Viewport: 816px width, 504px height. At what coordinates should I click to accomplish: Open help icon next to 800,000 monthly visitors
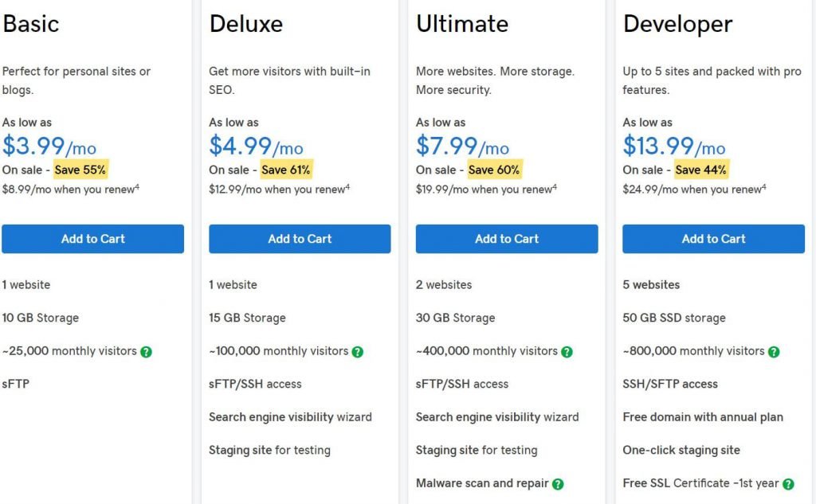(x=774, y=352)
